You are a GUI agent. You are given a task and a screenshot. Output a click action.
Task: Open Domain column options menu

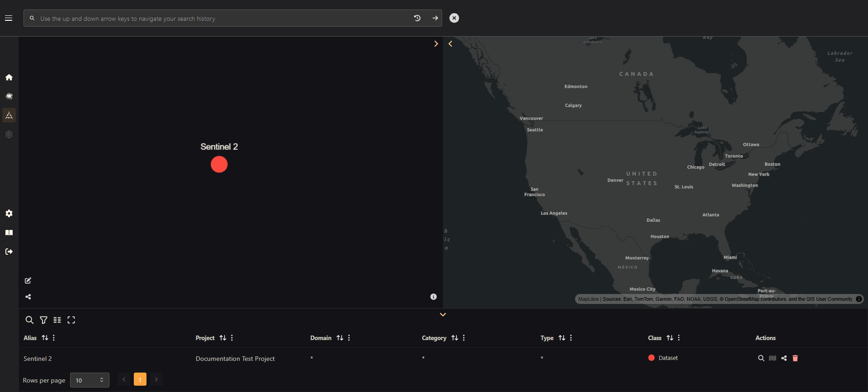349,338
